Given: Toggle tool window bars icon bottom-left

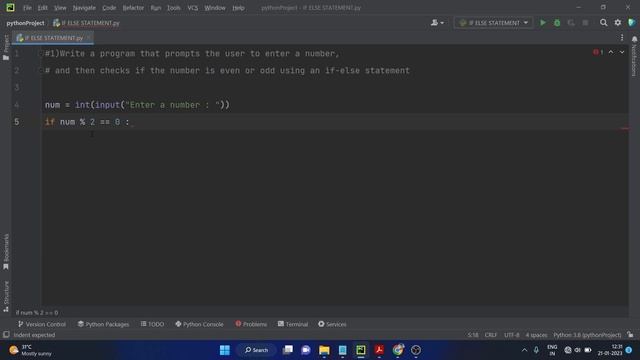Looking at the screenshot, I should click(x=6, y=335).
